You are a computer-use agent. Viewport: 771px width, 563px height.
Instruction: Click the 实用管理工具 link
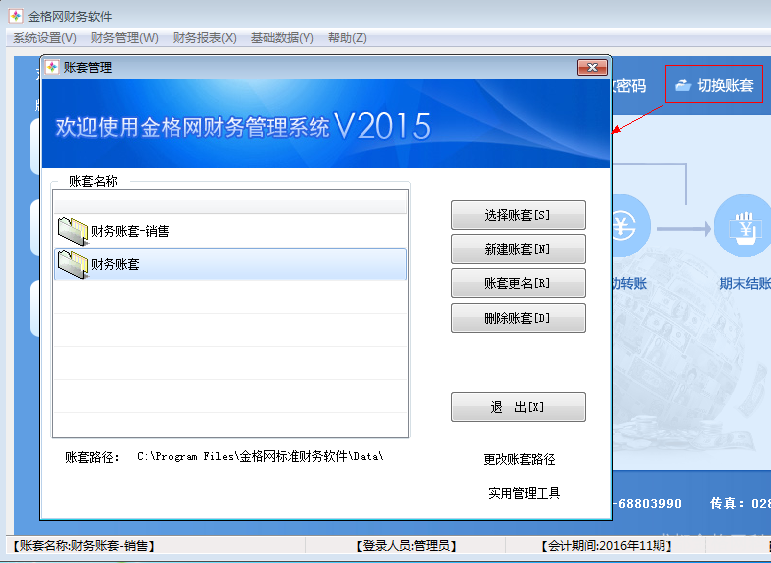tap(524, 493)
